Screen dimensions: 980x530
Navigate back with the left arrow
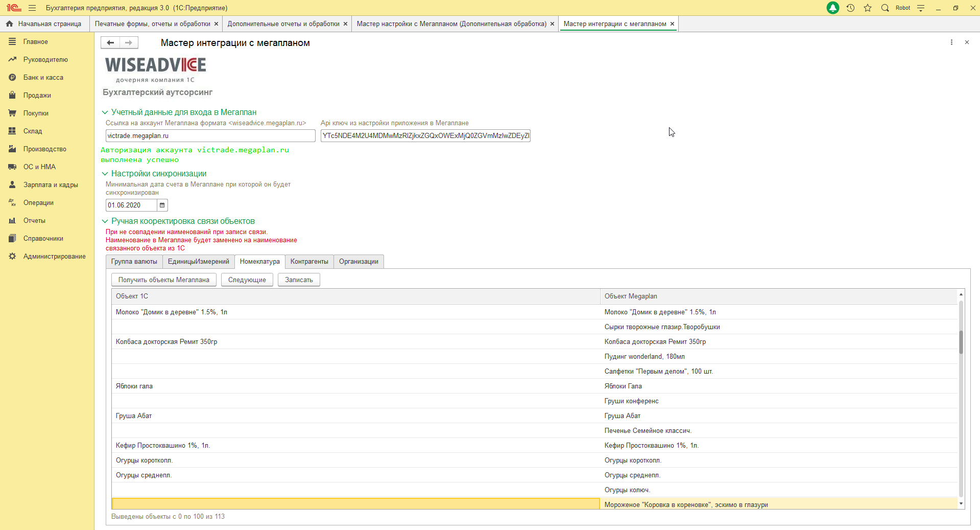tap(110, 42)
